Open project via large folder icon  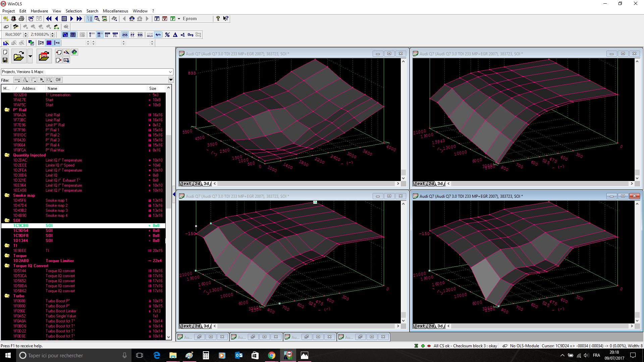click(x=19, y=56)
